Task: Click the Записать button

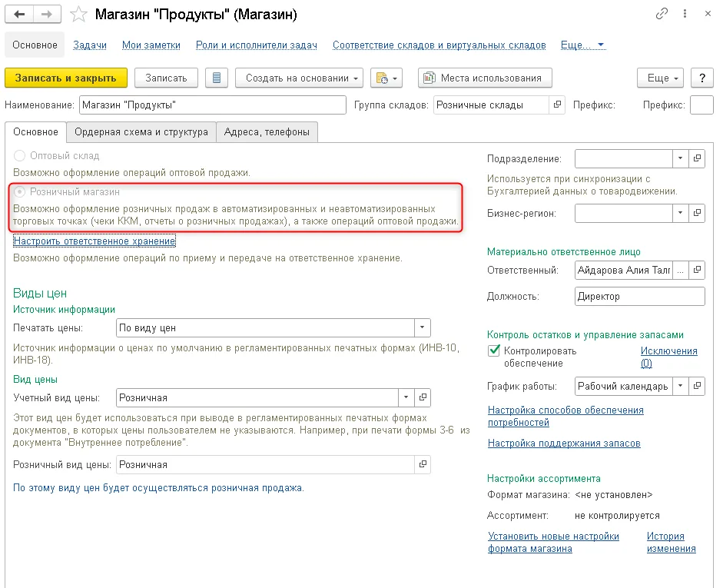Action: tap(166, 78)
